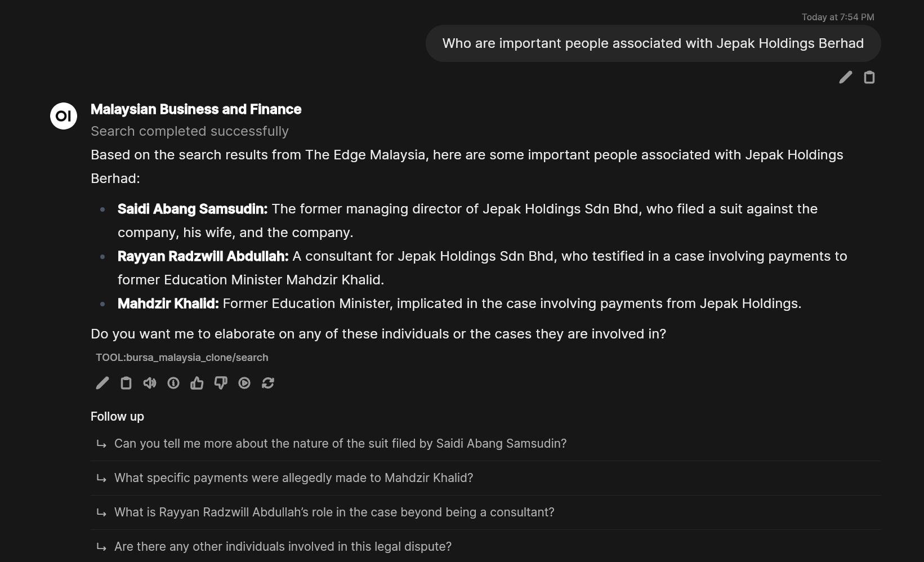924x562 pixels.
Task: Give the response a thumbs down
Action: point(221,383)
